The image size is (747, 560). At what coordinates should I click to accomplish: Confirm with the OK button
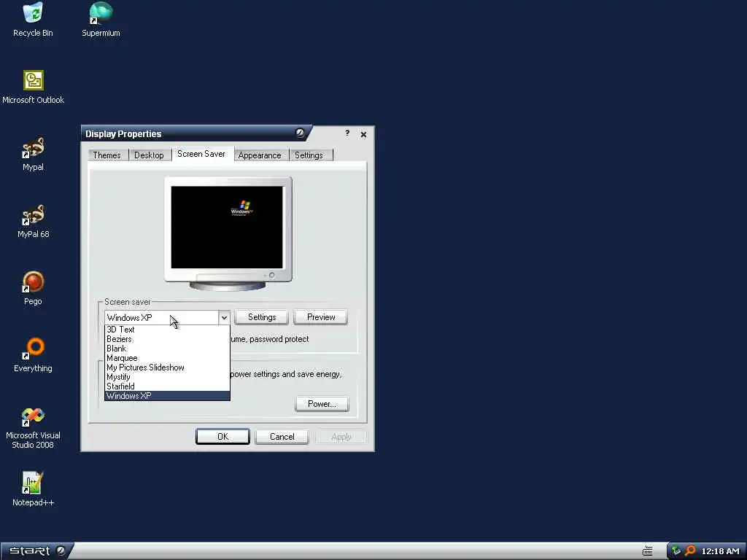222,437
